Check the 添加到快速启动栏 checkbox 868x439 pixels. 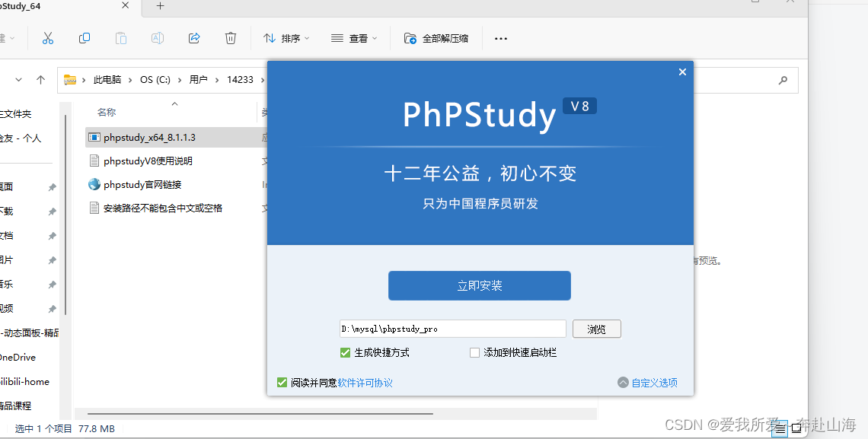(x=474, y=353)
